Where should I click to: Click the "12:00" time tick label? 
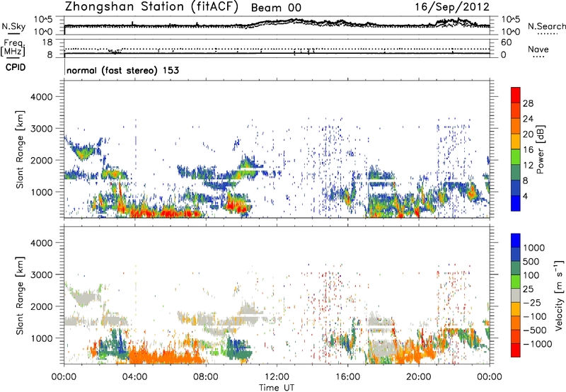coord(277,377)
